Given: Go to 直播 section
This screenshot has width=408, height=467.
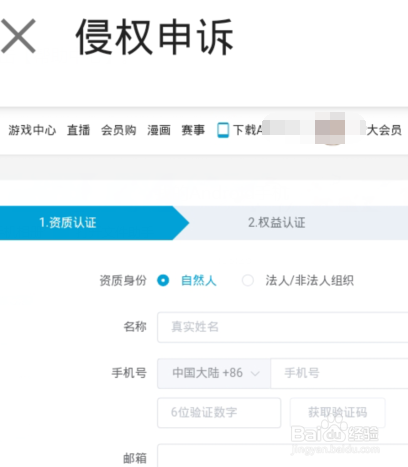Looking at the screenshot, I should coord(78,130).
